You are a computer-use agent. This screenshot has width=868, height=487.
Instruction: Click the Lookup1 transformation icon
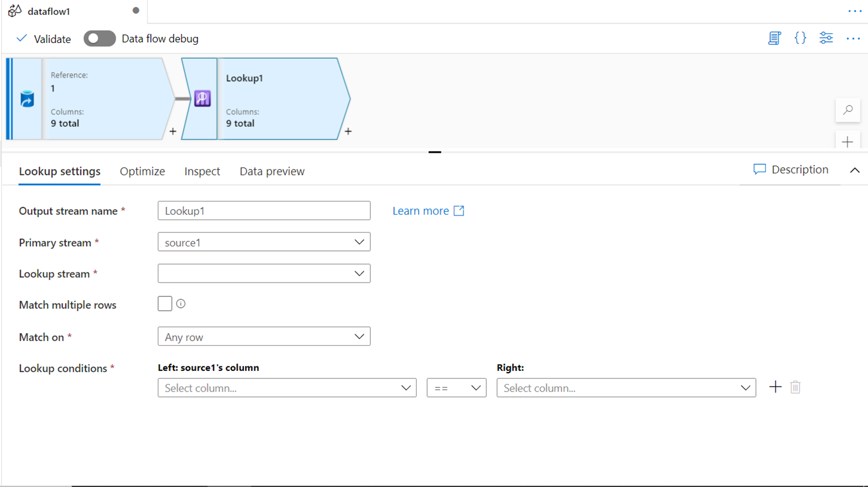click(x=202, y=99)
